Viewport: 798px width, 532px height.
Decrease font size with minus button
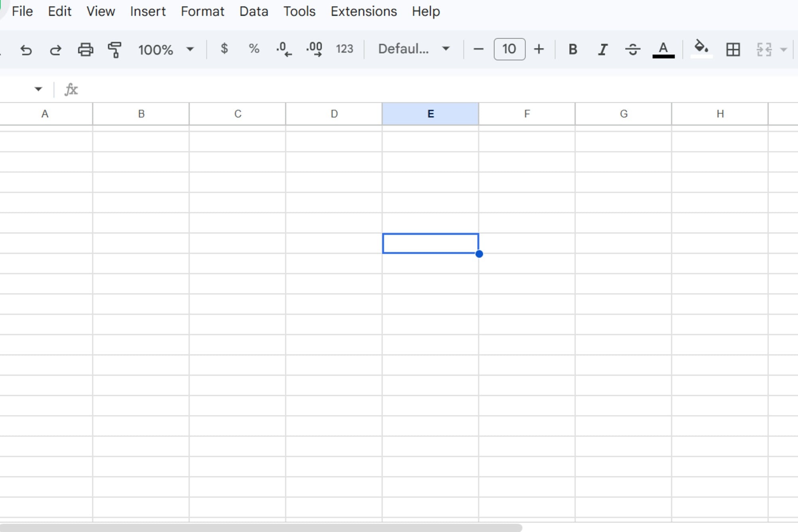point(478,49)
